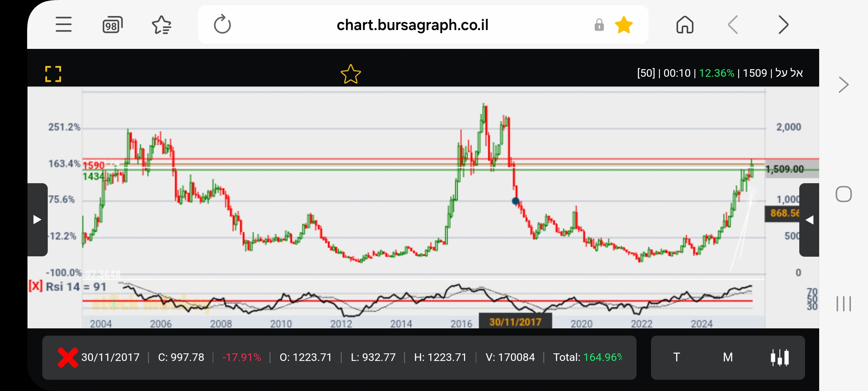This screenshot has width=868, height=391.
Task: Expand the left side panel arrow
Action: tap(37, 219)
